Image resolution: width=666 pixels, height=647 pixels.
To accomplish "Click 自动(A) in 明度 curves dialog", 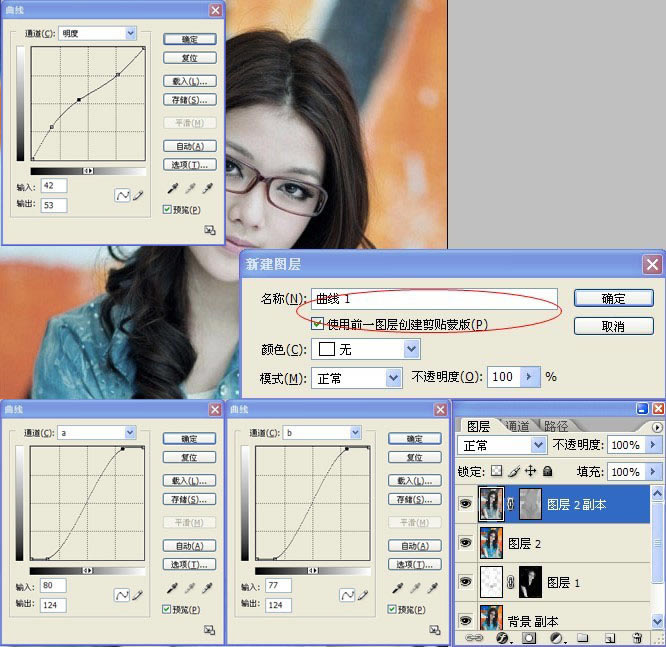I will point(190,146).
